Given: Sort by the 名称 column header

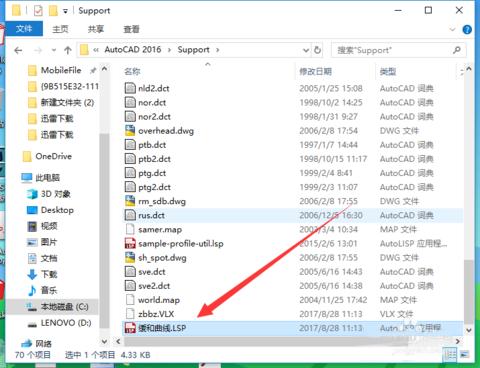Looking at the screenshot, I should tap(132, 71).
